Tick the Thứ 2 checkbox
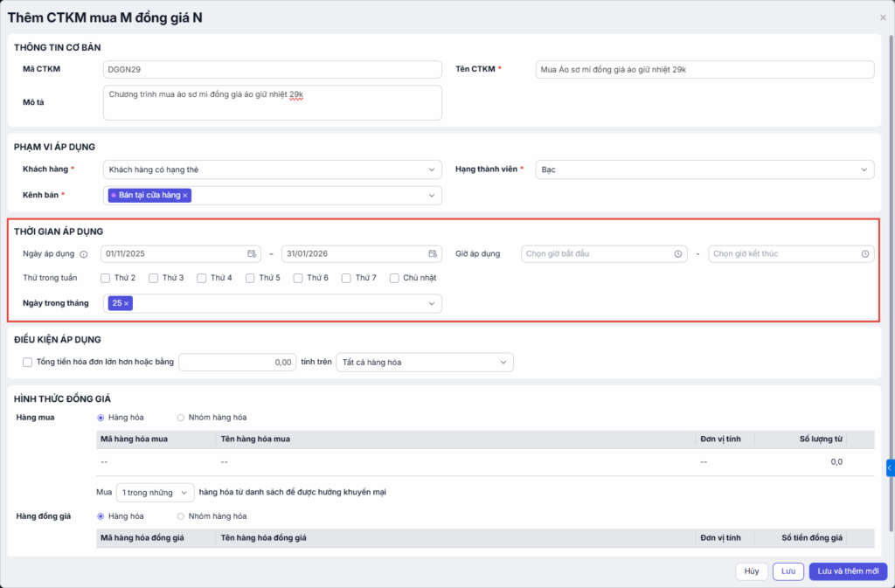This screenshot has height=588, width=895. (106, 278)
